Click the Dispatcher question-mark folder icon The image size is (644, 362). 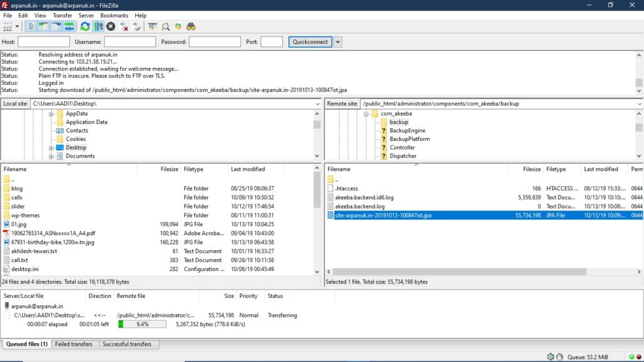click(x=384, y=156)
